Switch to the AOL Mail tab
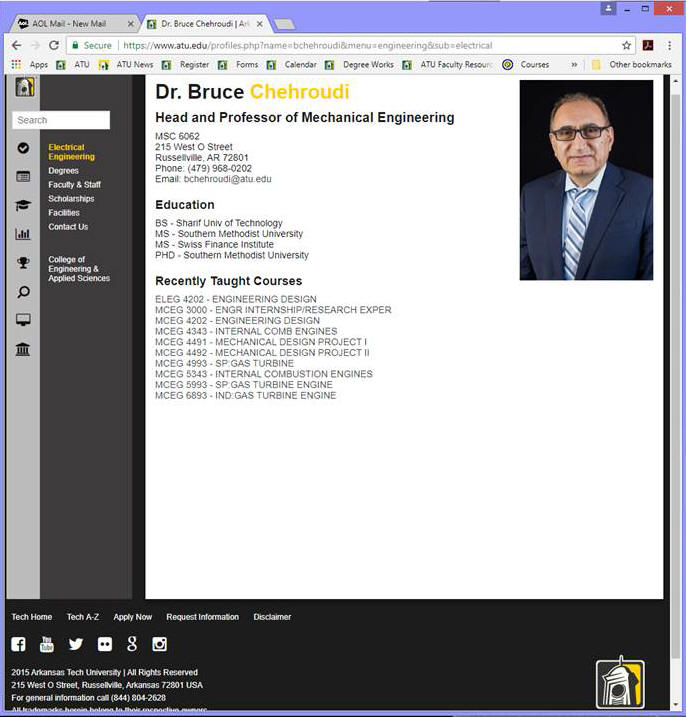The width and height of the screenshot is (687, 717). point(69,24)
